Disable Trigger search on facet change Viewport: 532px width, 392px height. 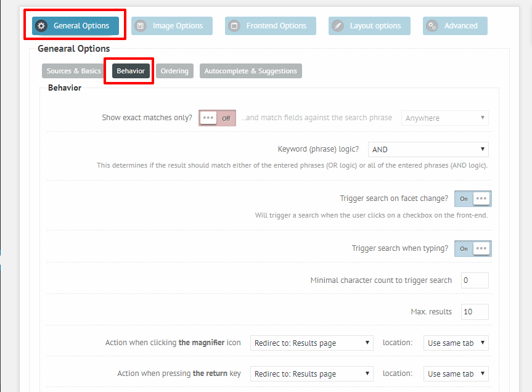(x=472, y=198)
